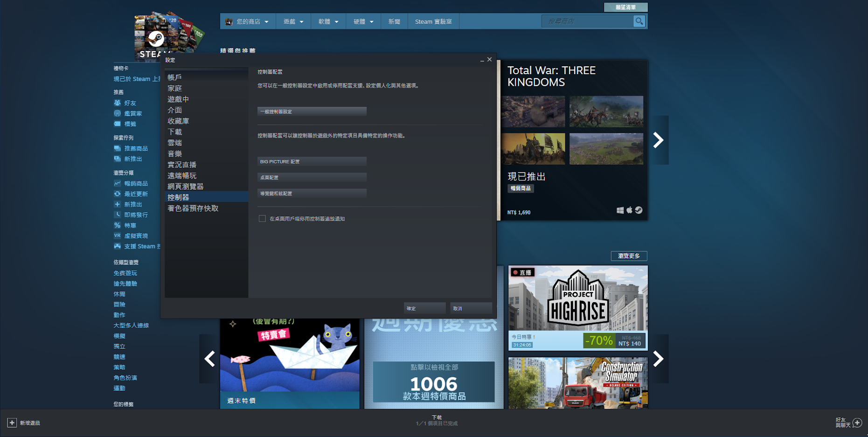This screenshot has height=437, width=868.
Task: Click the curator icon beside 鑑賞家
Action: pyautogui.click(x=118, y=113)
